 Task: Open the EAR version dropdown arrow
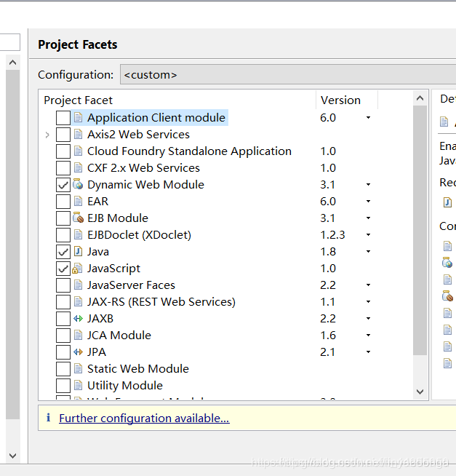click(368, 202)
